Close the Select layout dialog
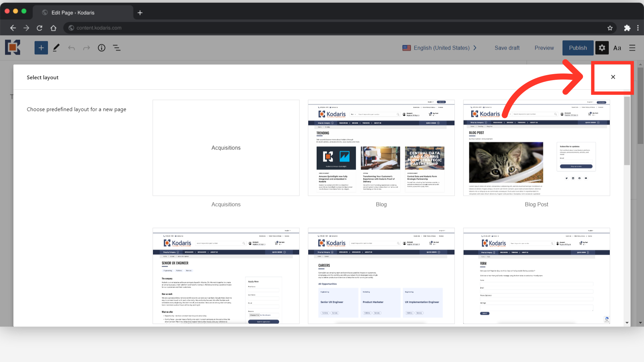Screen dimensions: 644x362 (x=613, y=77)
